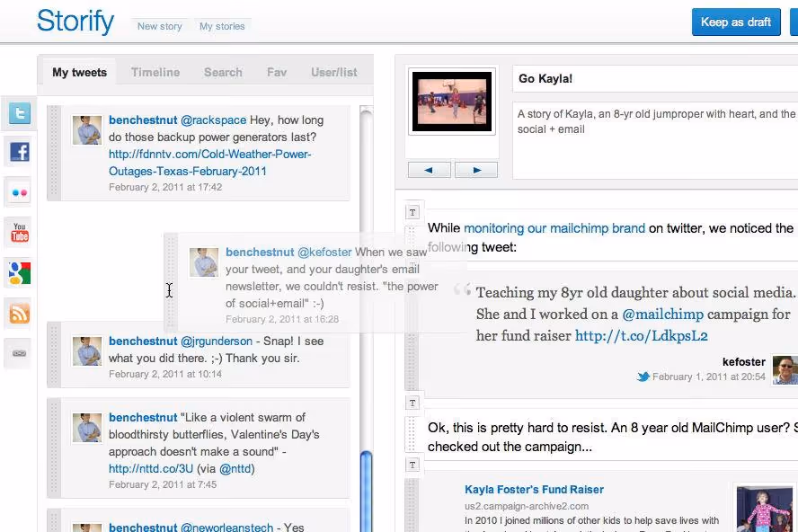Open the My stories menu item
798x532 pixels.
click(x=222, y=26)
